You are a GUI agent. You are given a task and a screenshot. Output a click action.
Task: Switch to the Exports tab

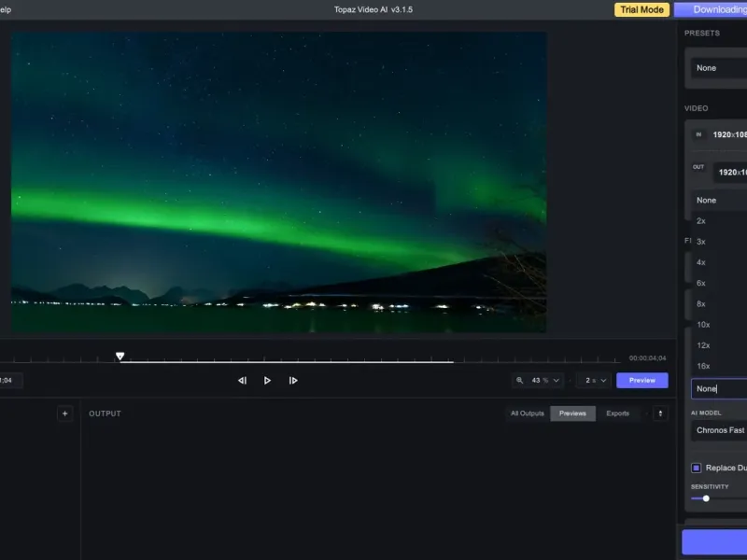[x=617, y=413]
